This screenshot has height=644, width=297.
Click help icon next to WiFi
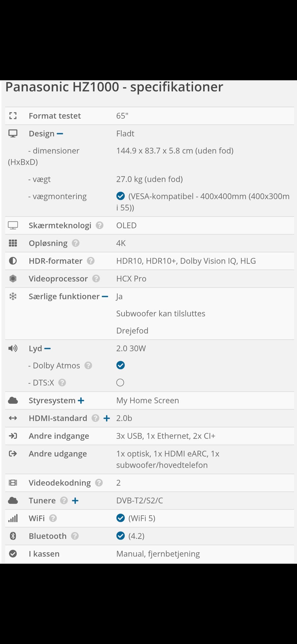tap(53, 518)
